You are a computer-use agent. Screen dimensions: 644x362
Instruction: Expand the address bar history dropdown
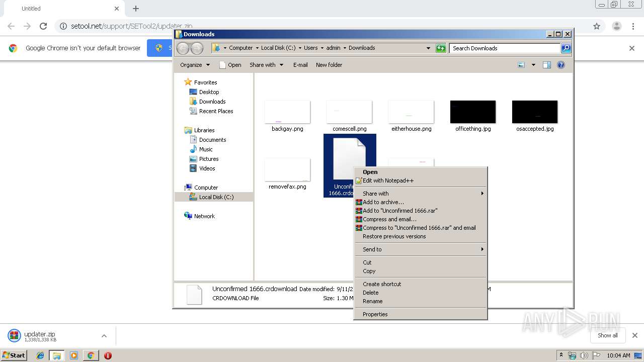428,48
